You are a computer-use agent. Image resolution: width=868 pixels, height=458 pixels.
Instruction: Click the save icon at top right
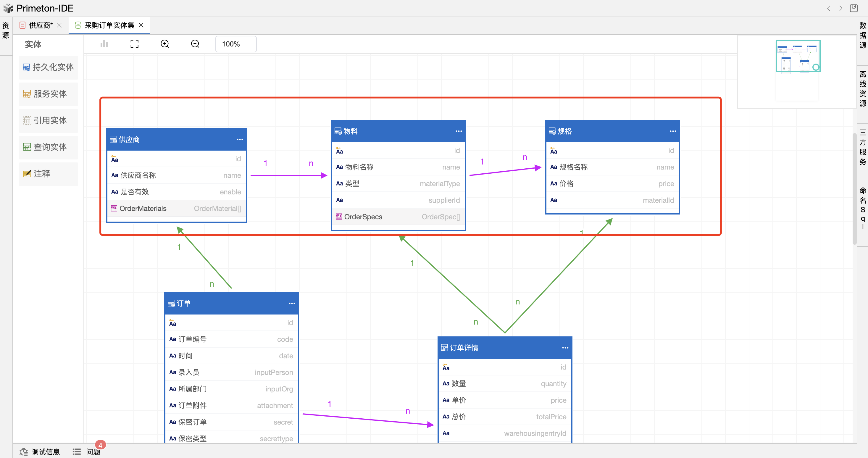(x=854, y=8)
